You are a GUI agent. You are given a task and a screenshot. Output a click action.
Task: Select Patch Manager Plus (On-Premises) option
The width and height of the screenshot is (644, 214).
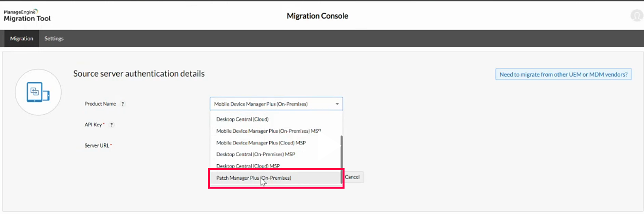(x=276, y=178)
